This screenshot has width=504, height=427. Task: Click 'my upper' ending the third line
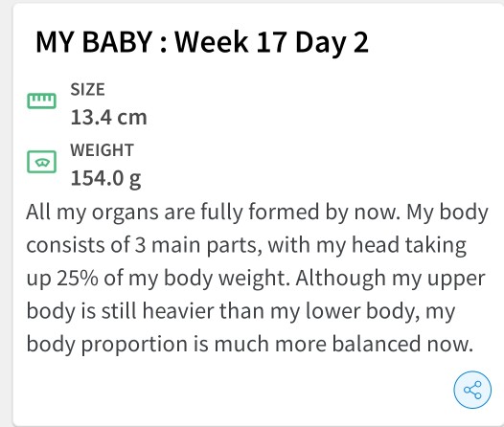pos(439,279)
